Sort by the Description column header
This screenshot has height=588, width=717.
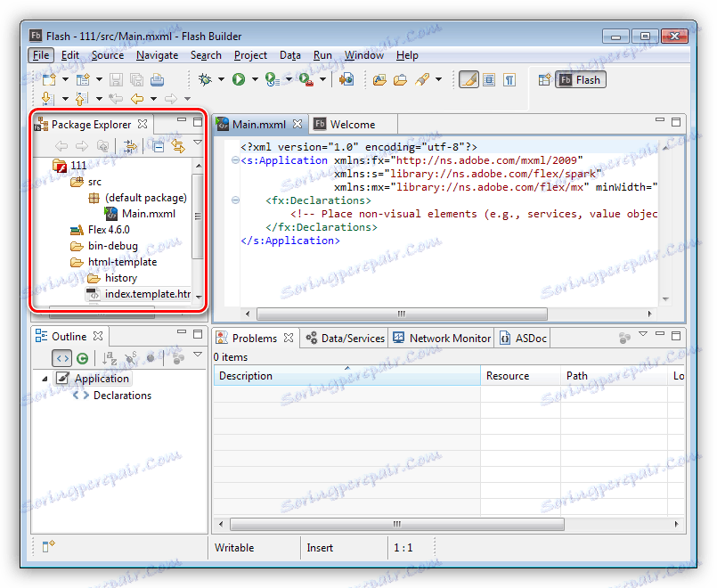346,376
